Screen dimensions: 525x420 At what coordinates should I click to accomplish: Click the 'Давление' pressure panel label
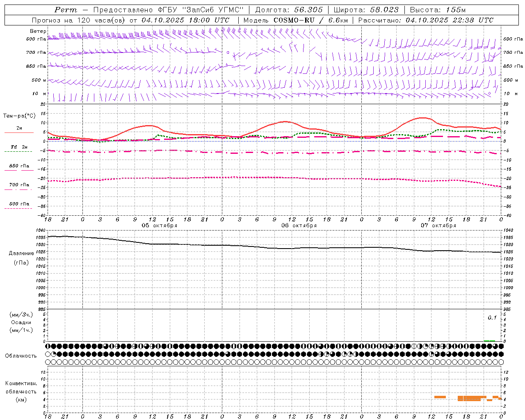[21, 253]
